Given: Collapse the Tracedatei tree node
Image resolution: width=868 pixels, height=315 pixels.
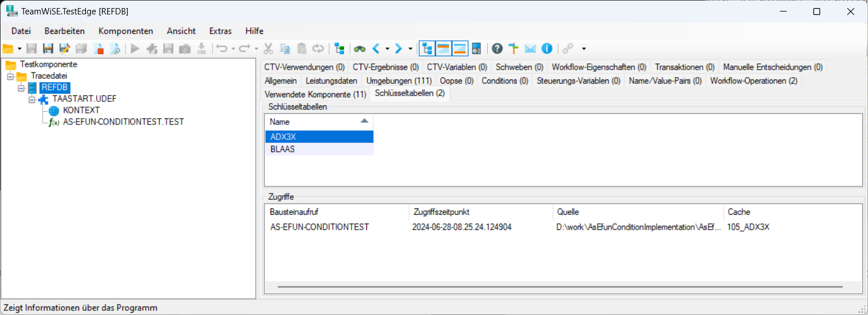Looking at the screenshot, I should point(10,76).
